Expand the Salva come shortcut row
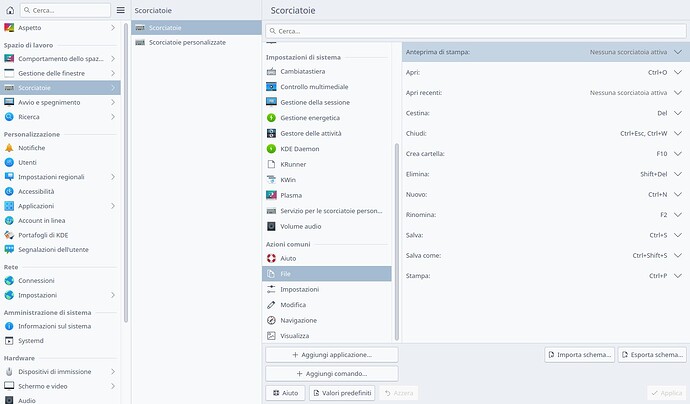690x404 pixels. pyautogui.click(x=678, y=255)
